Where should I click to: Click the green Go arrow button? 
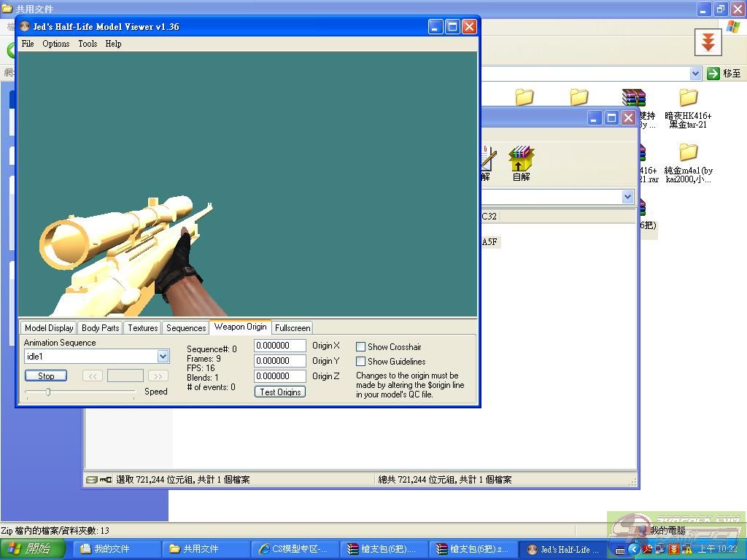(713, 74)
